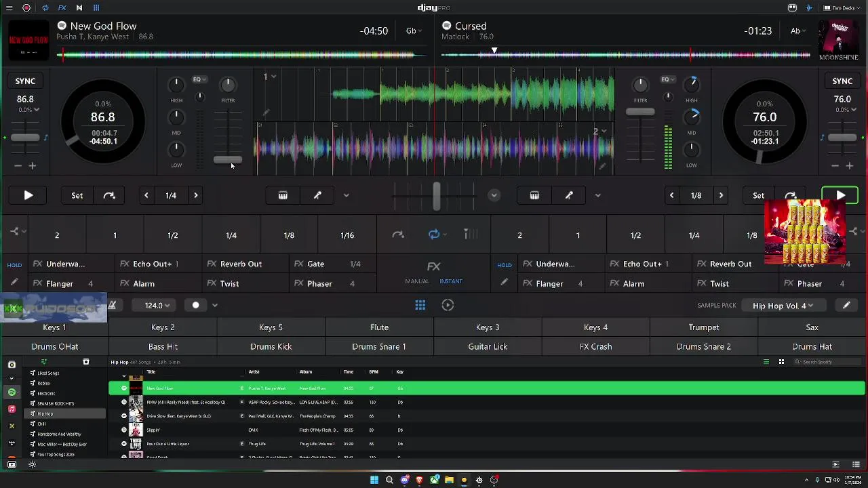Screen dimensions: 868x488
Task: Increase deck 2 loop length from 1/8
Action: (721, 195)
